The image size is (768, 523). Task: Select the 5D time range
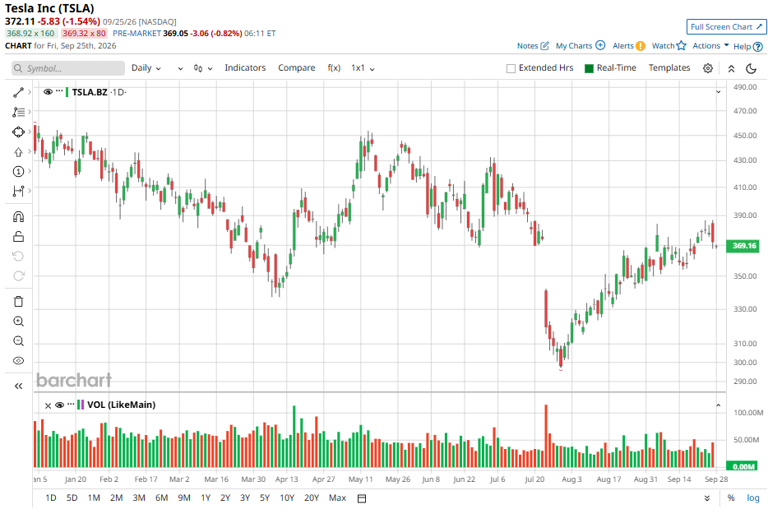click(72, 498)
